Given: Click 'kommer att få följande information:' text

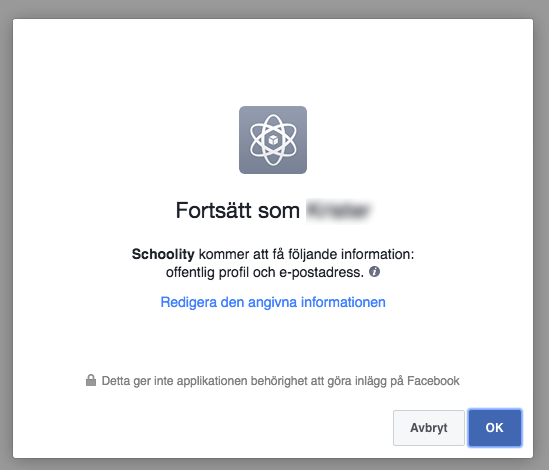Looking at the screenshot, I should coord(306,254).
